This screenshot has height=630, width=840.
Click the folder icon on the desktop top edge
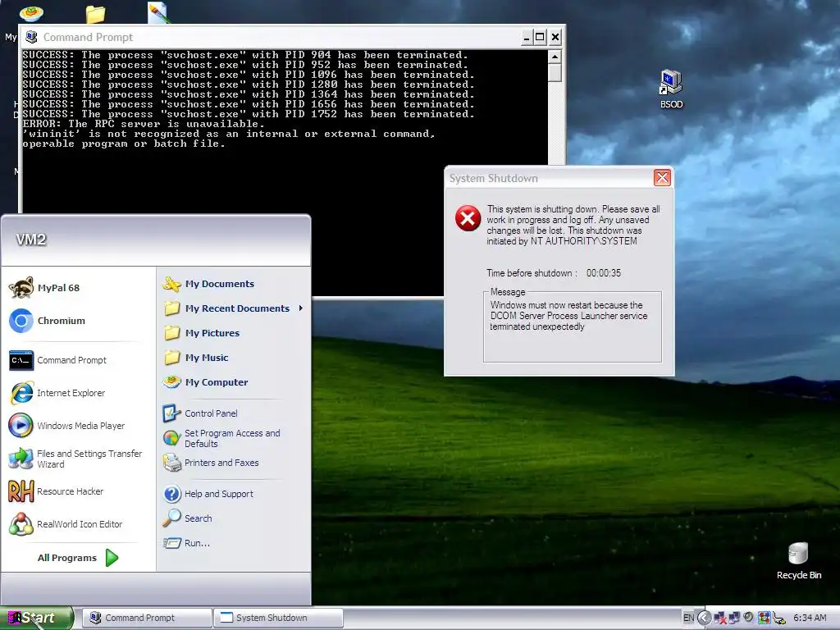coord(95,13)
